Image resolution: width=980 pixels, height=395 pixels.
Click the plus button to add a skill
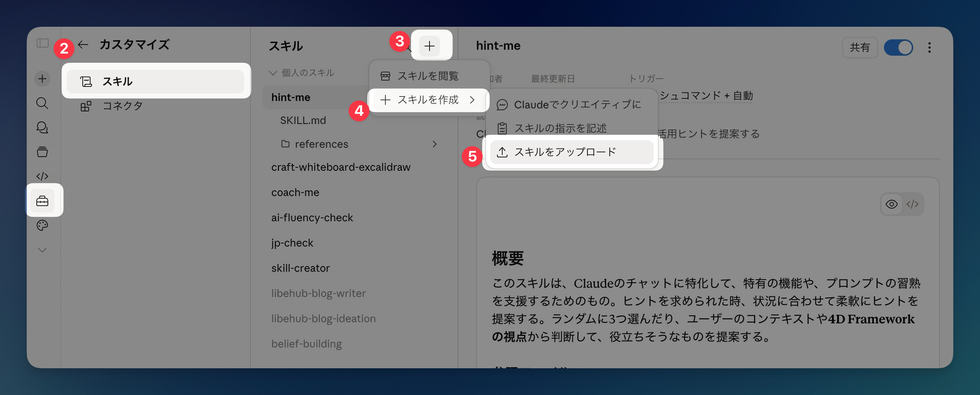pyautogui.click(x=430, y=46)
